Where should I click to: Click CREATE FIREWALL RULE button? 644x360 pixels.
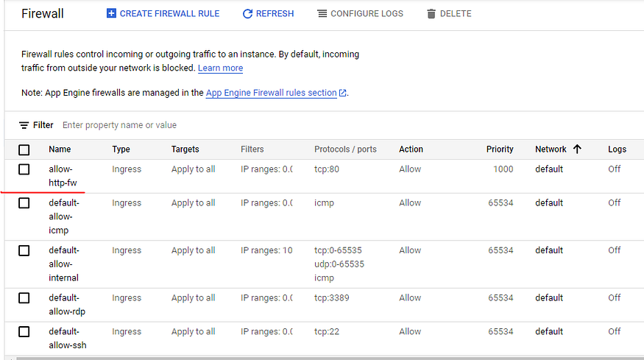pyautogui.click(x=163, y=13)
